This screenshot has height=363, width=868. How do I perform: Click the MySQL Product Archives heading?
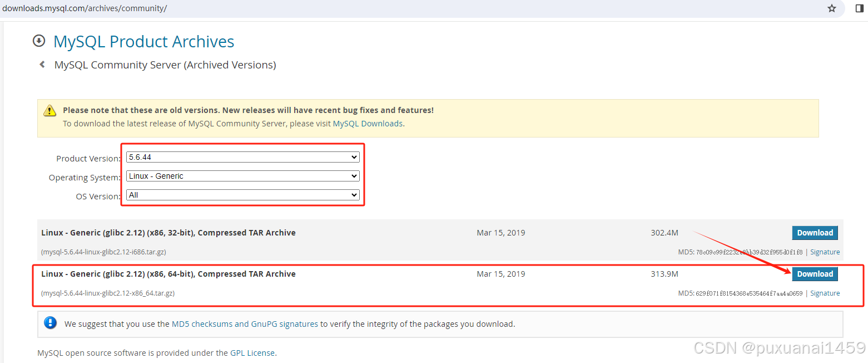(143, 42)
